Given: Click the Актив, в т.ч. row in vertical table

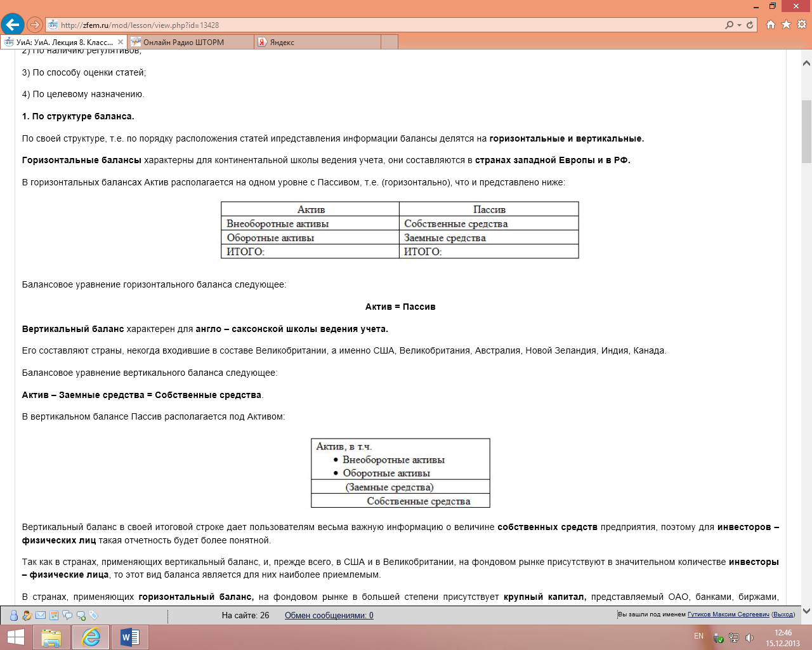Looking at the screenshot, I should coord(400,459).
